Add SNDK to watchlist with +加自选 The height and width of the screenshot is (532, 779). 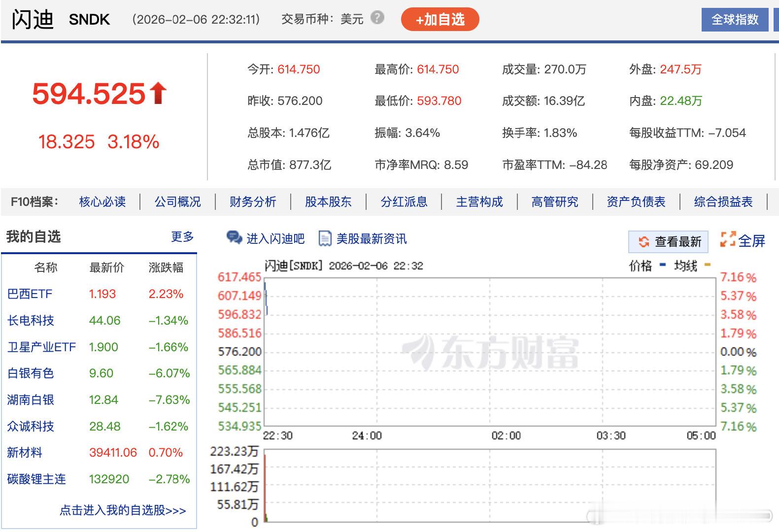pyautogui.click(x=440, y=20)
